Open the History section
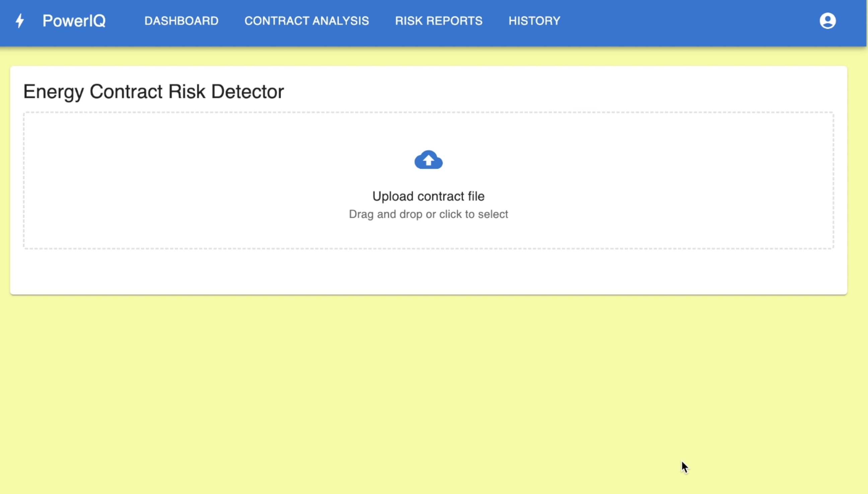Viewport: 868px width, 494px height. point(534,21)
